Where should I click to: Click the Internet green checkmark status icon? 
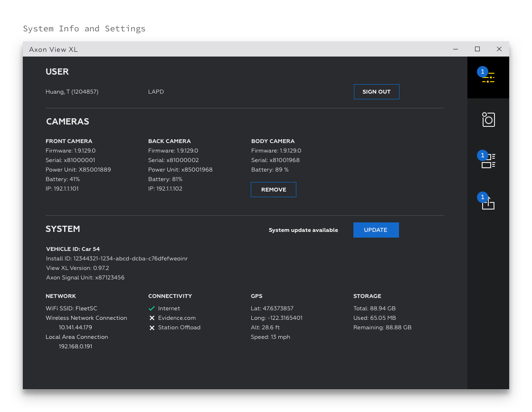pos(152,308)
